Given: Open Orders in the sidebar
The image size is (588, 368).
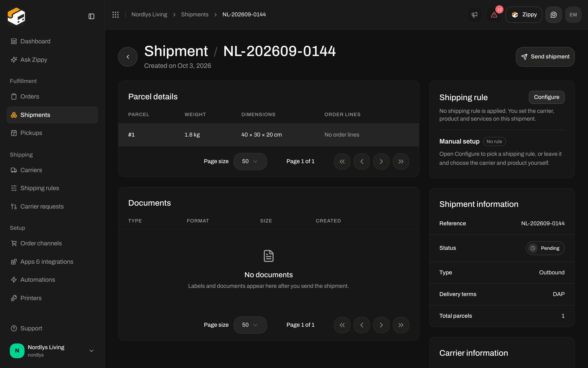Looking at the screenshot, I should pyautogui.click(x=52, y=96).
